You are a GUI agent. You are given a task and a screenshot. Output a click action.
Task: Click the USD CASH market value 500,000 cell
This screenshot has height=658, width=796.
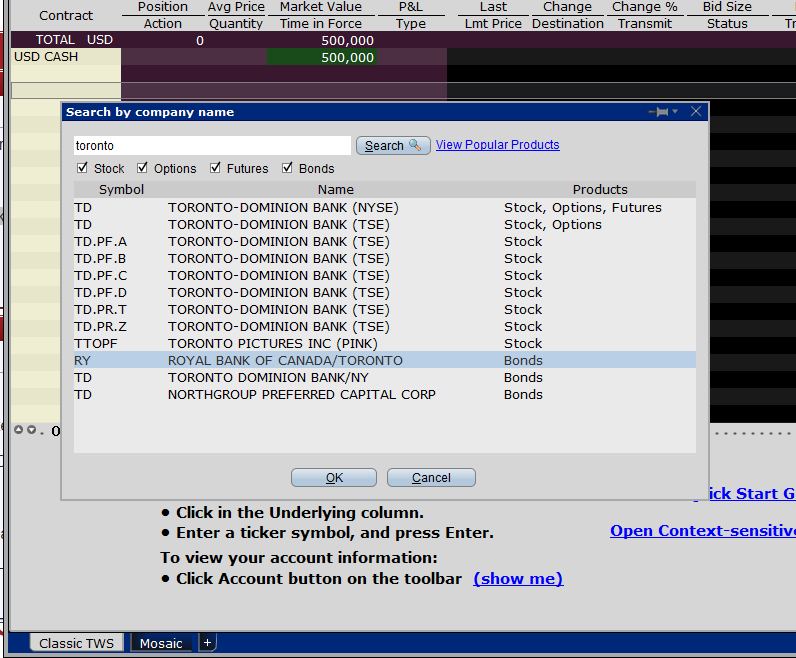322,57
